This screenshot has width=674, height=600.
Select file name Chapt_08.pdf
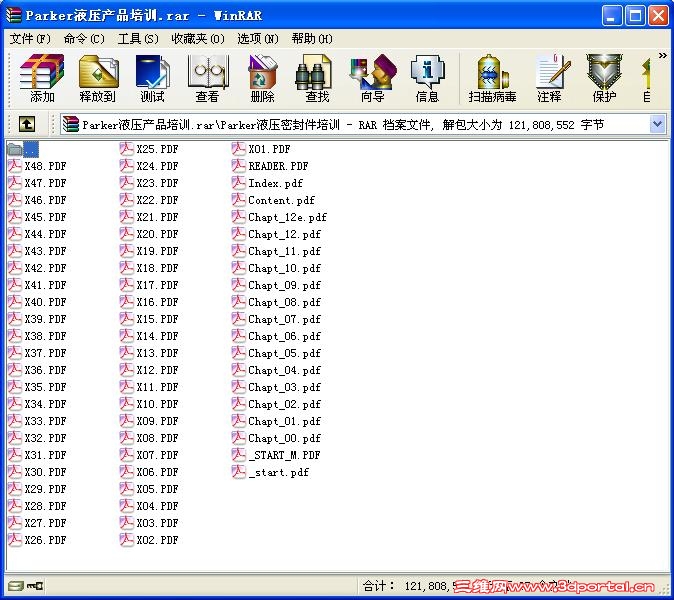coord(285,303)
